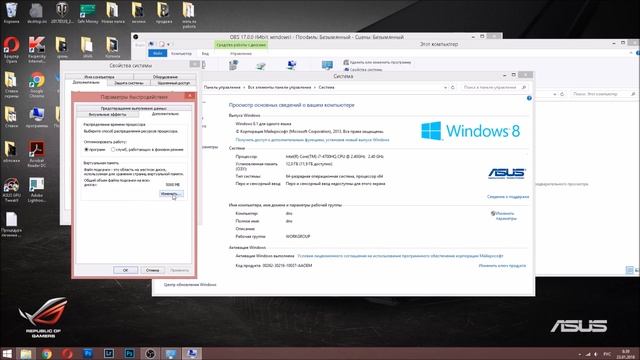Open the Recycle Bin desktop icon
This screenshot has height=360, width=640.
pyautogui.click(x=11, y=13)
